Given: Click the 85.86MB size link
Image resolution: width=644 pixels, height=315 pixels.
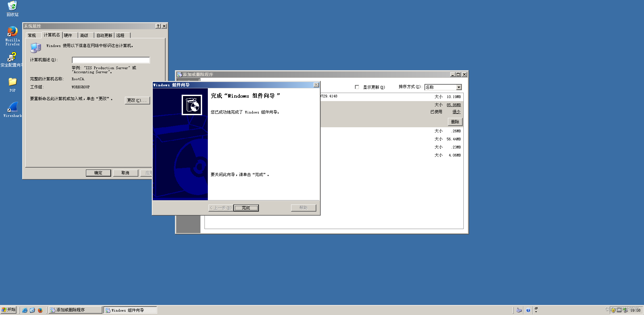Looking at the screenshot, I should 454,105.
